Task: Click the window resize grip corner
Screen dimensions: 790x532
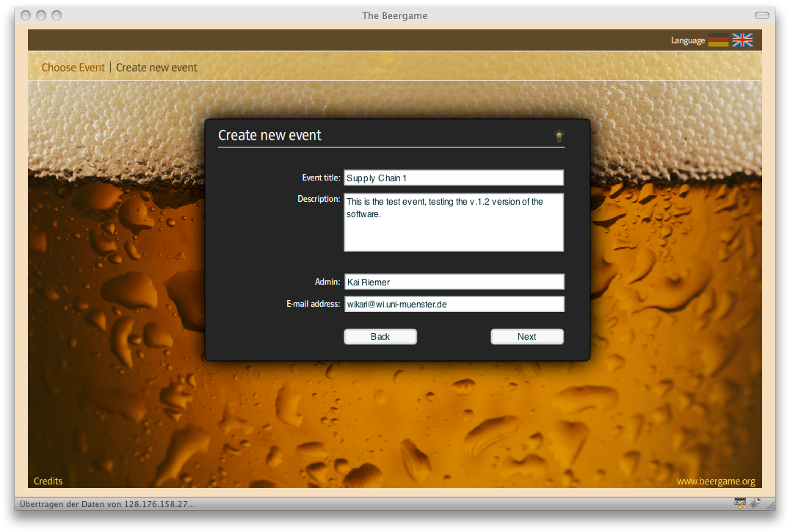Action: 770,504
